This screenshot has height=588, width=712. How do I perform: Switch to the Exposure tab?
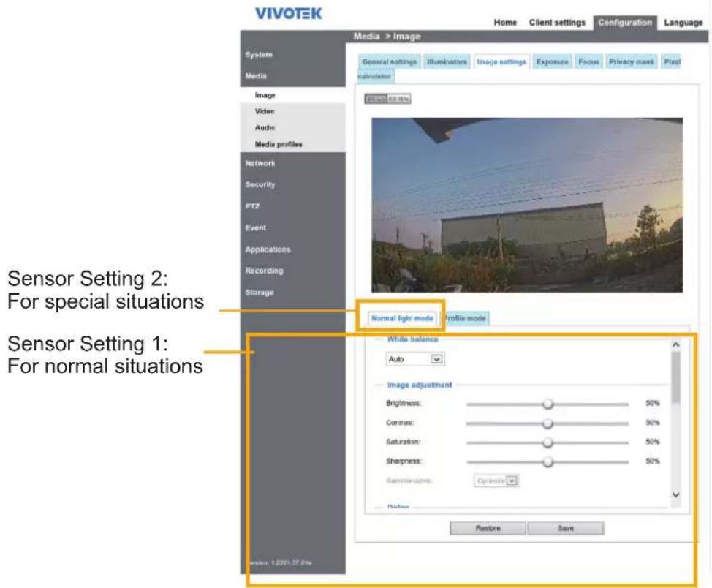[552, 61]
